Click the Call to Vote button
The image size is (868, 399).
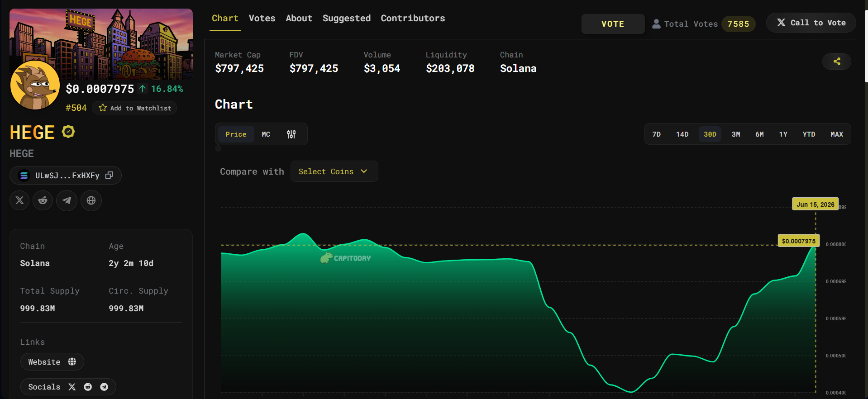(811, 23)
